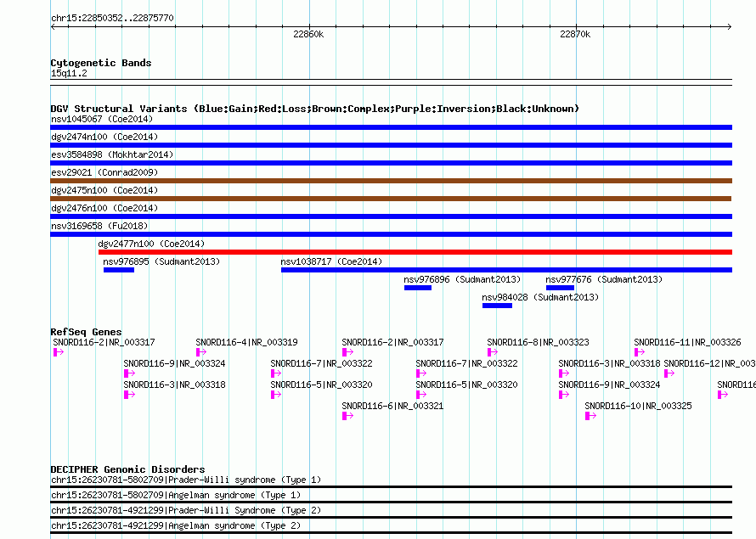Click the SNORD116-8 gene arrow glyph
The height and width of the screenshot is (539, 756).
coord(493,352)
